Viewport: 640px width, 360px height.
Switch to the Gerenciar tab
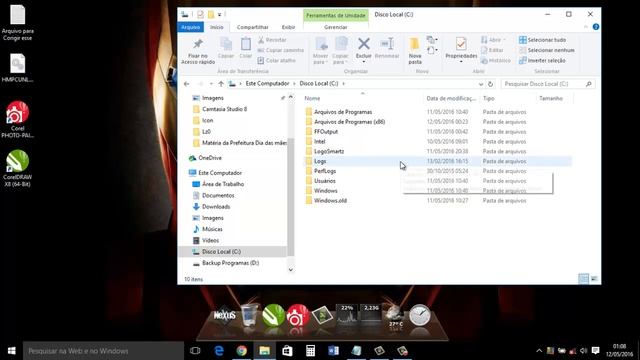click(x=336, y=27)
